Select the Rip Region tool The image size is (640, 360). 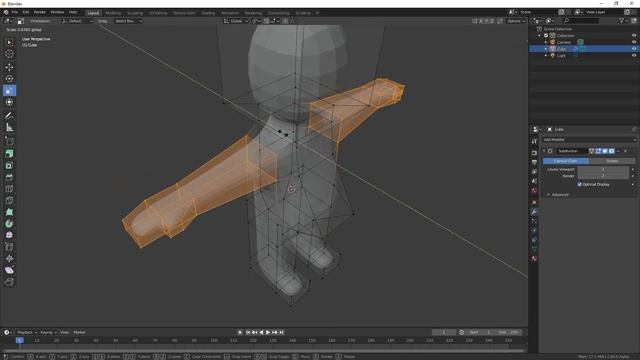point(9,282)
